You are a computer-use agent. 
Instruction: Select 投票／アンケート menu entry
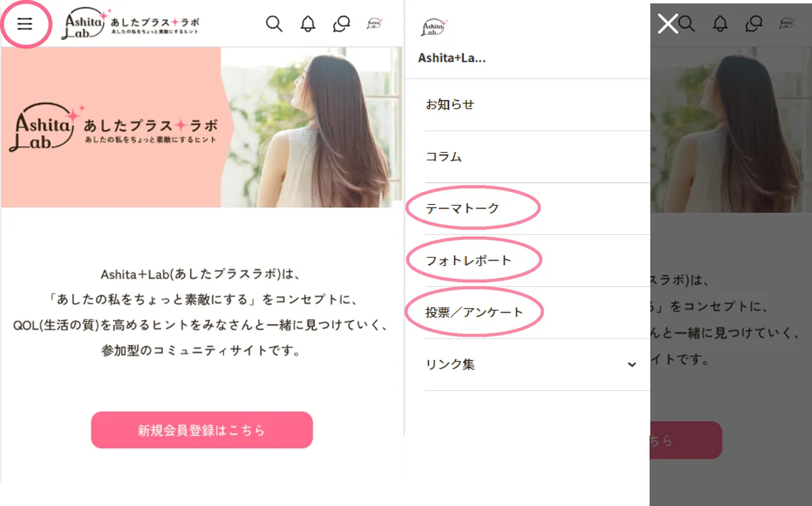pyautogui.click(x=474, y=313)
